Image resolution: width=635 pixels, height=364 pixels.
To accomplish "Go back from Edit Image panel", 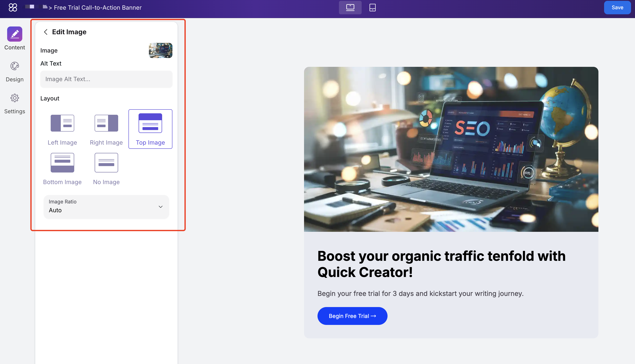I will pos(45,32).
